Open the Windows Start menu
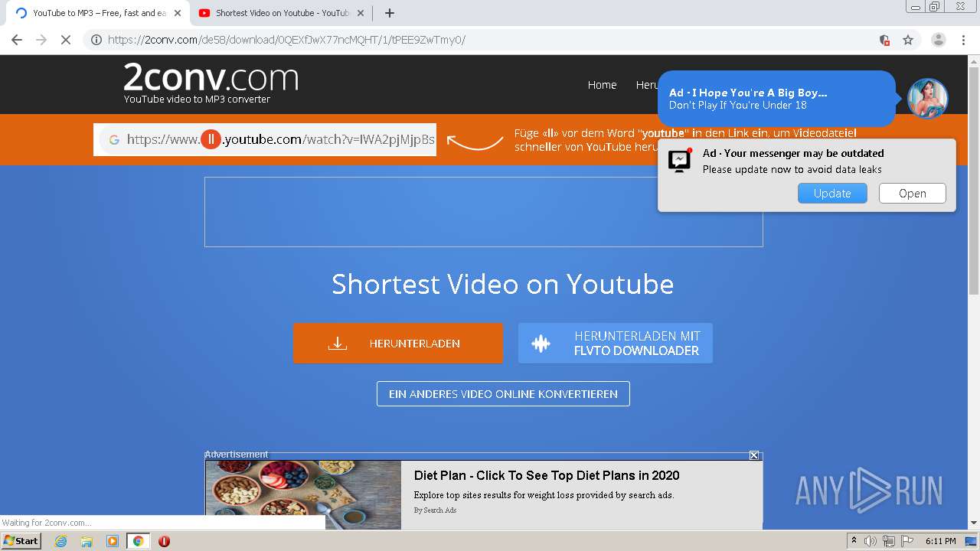Image resolution: width=980 pixels, height=551 pixels. [21, 541]
